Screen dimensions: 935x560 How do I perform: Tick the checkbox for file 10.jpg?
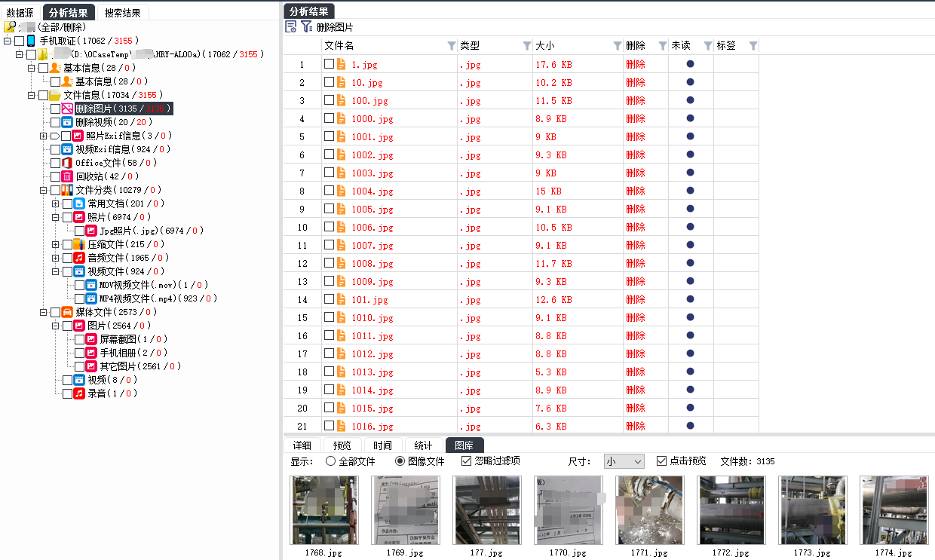tap(329, 82)
